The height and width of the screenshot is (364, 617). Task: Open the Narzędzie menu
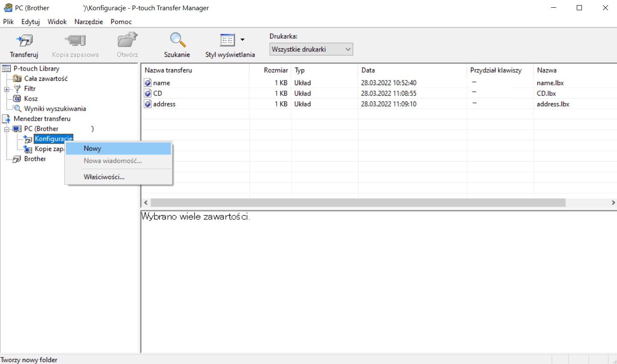point(89,21)
